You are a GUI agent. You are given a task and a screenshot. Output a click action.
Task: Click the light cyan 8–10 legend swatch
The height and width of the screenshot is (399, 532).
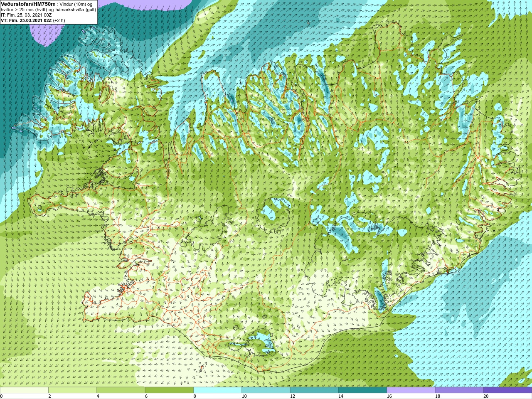(x=217, y=390)
